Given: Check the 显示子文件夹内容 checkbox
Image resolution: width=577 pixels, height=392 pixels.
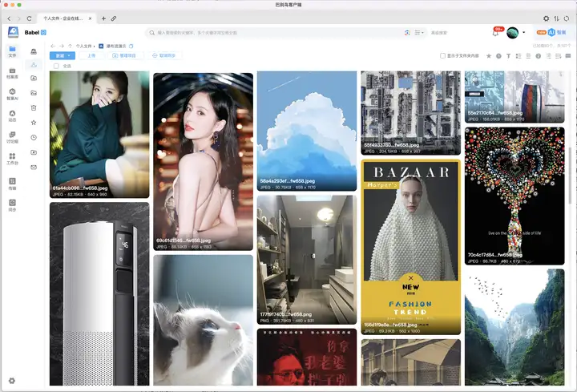Looking at the screenshot, I should click(442, 56).
